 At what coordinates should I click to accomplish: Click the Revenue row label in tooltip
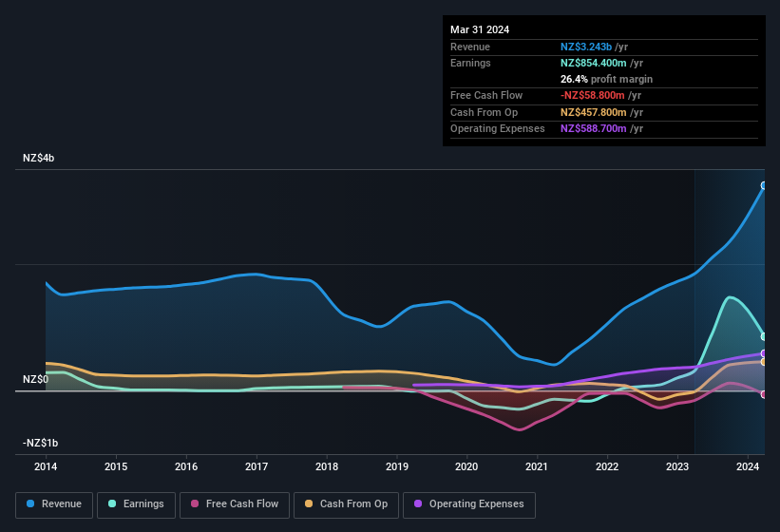point(470,47)
